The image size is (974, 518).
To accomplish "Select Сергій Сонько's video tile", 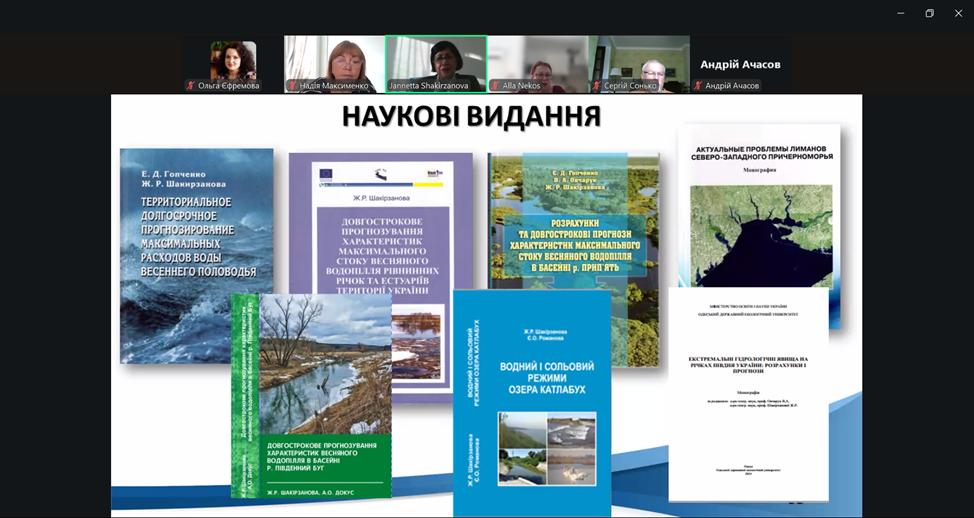I will click(640, 60).
